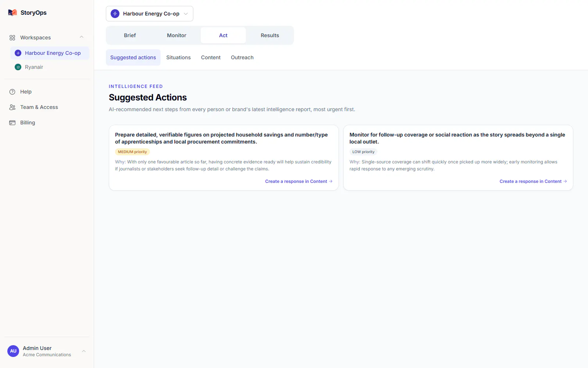This screenshot has height=368, width=588.
Task: Click the Help question mark icon
Action: coord(12,92)
